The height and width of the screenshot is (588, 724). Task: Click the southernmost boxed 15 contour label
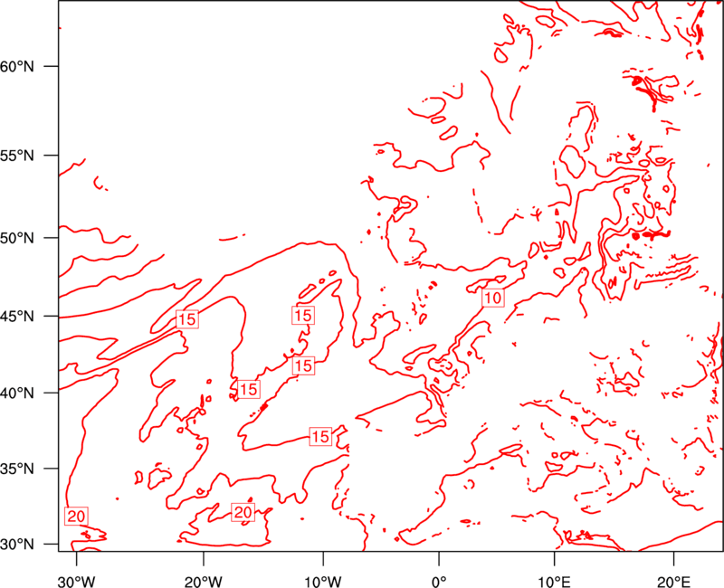coord(320,436)
